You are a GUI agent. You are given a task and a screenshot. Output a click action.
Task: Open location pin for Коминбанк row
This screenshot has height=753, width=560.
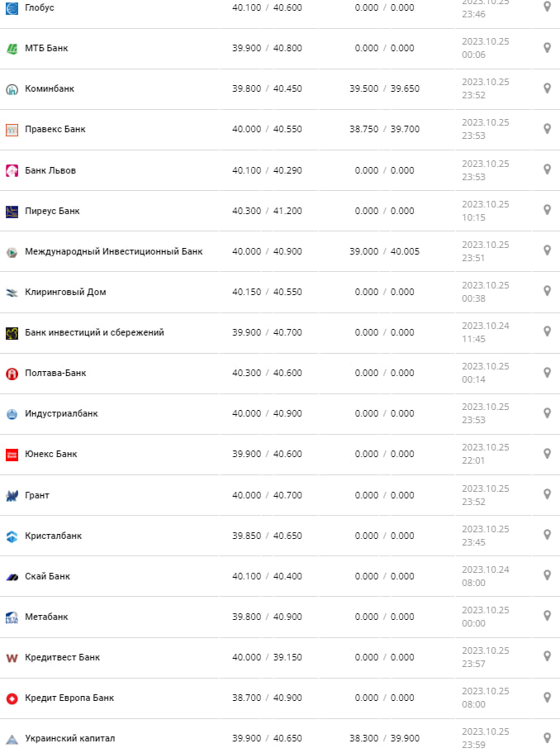[x=547, y=88]
